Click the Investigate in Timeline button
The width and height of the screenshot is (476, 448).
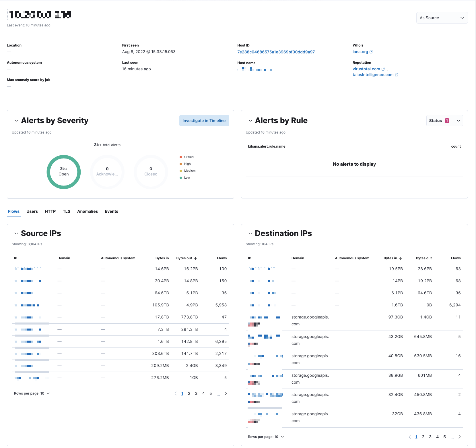(x=204, y=121)
